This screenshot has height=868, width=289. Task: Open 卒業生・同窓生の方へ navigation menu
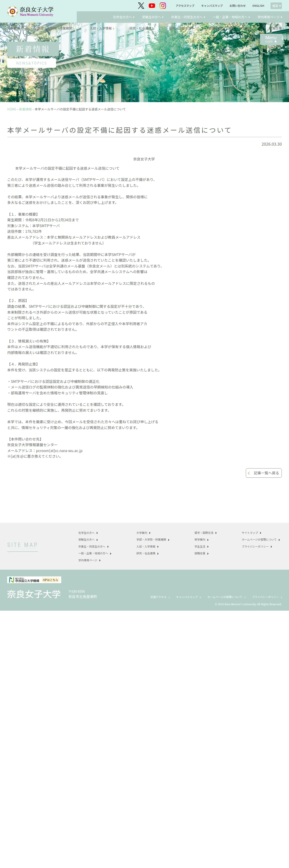[x=188, y=17]
